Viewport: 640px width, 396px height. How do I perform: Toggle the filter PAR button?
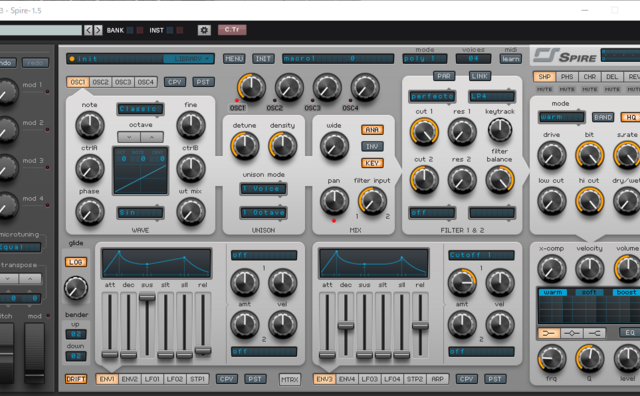(x=444, y=76)
